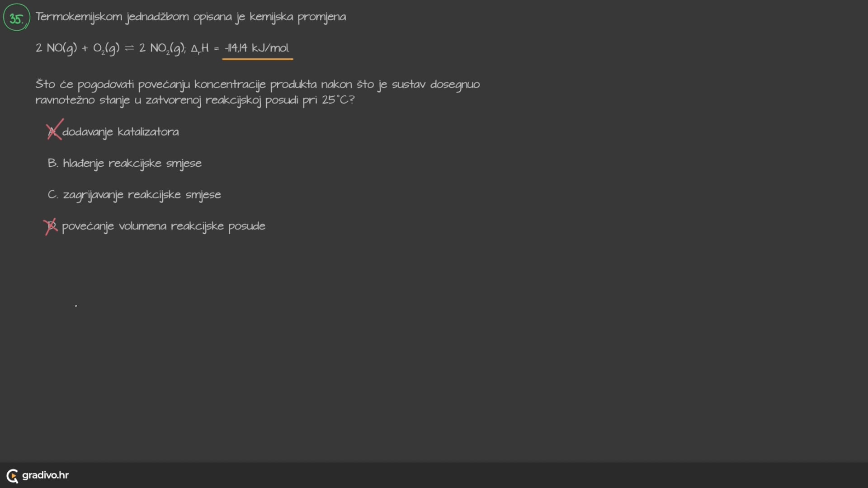Click the small white pen cursor dot
The height and width of the screenshot is (488, 868).
(76, 306)
